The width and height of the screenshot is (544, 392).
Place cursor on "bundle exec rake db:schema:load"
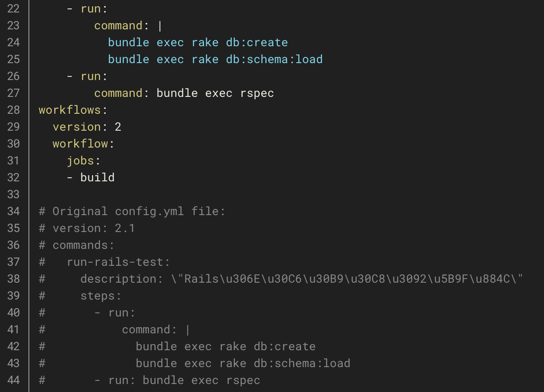(x=215, y=59)
